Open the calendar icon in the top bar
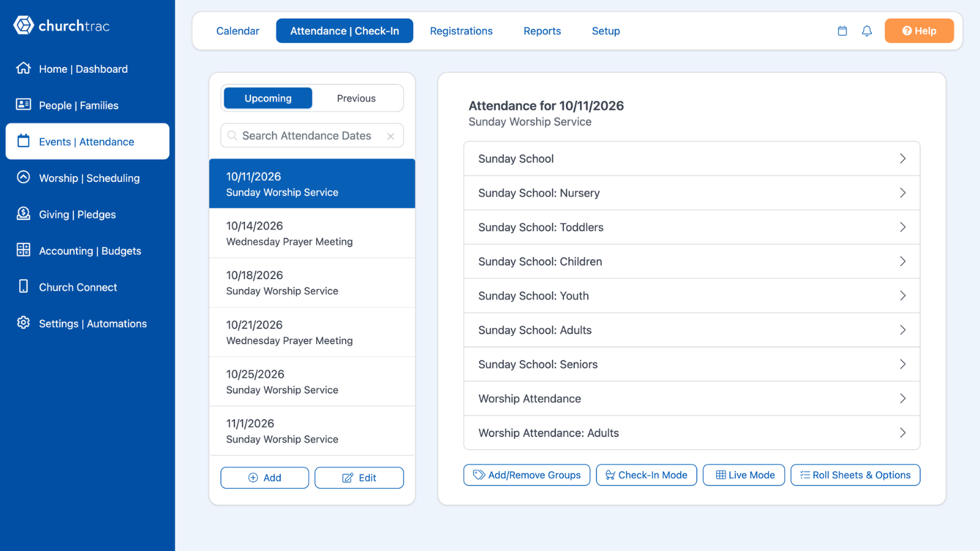This screenshot has width=980, height=551. [842, 31]
